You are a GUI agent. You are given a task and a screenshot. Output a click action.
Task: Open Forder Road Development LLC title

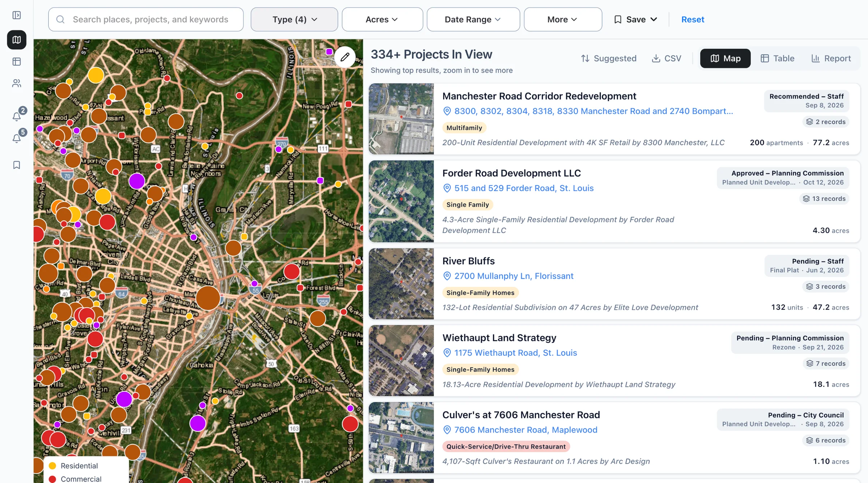click(x=511, y=173)
